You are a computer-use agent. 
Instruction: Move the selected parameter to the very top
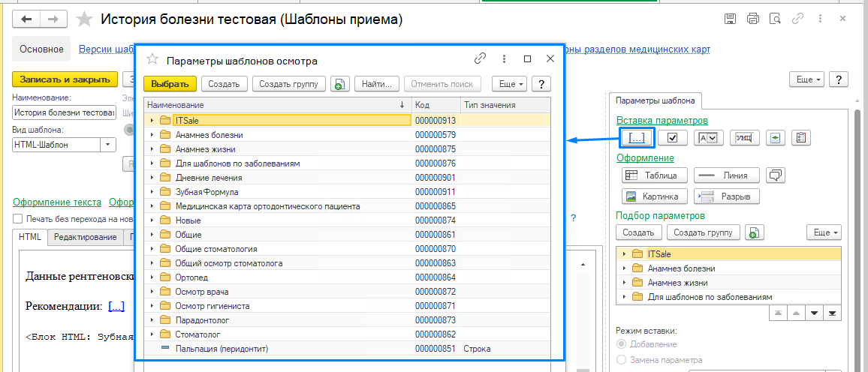click(x=779, y=313)
